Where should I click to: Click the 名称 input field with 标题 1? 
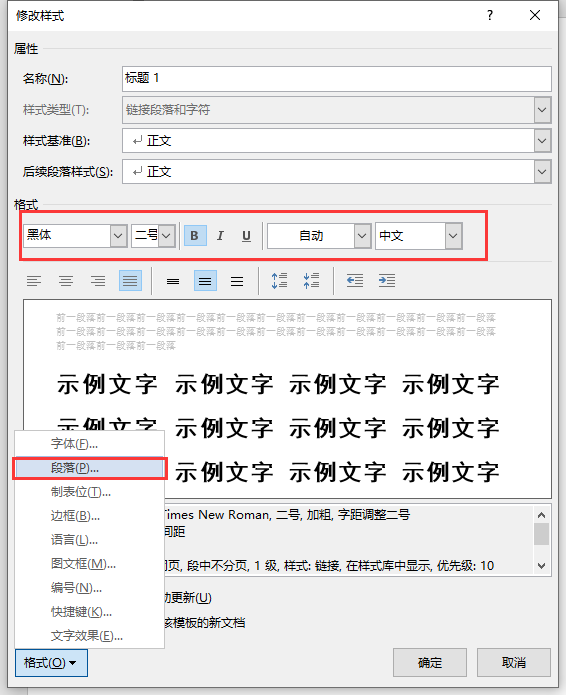tap(337, 79)
